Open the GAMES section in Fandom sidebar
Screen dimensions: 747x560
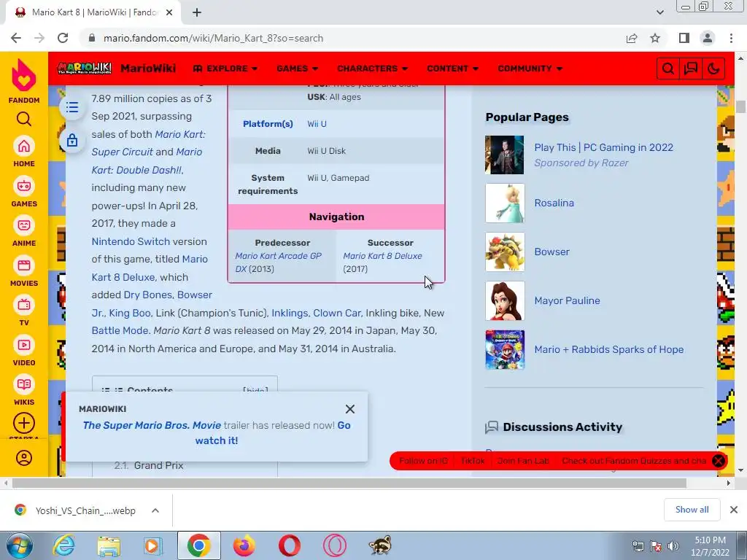pyautogui.click(x=24, y=192)
